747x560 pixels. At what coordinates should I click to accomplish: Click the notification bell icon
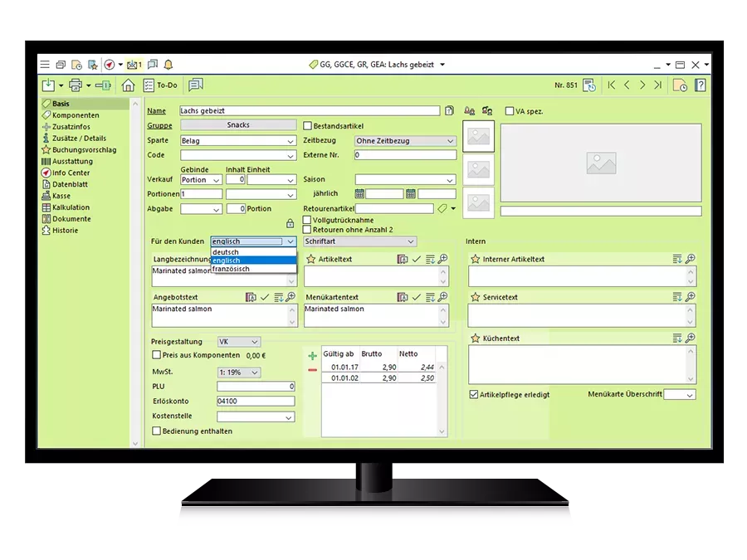pyautogui.click(x=168, y=65)
